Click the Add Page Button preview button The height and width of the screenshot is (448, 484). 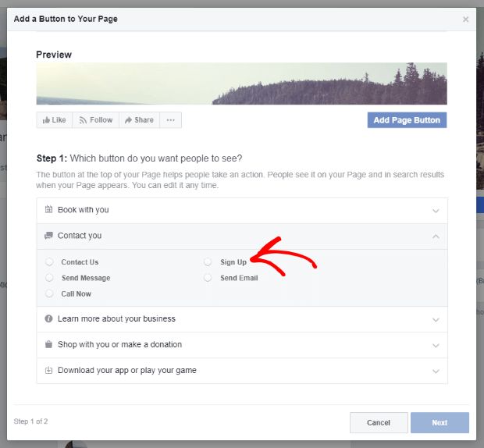point(407,120)
